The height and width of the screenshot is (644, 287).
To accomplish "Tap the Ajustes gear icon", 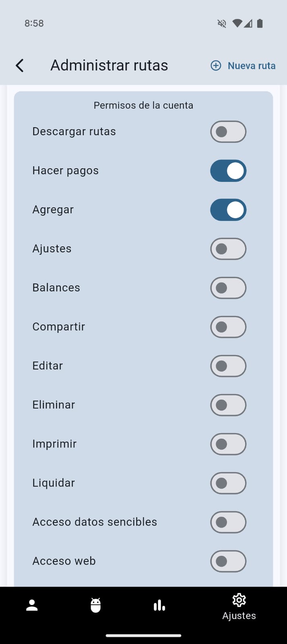I will click(239, 600).
